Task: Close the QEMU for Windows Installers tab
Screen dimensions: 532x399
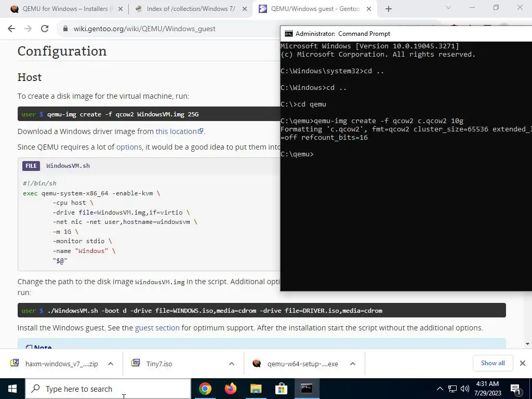Action: click(120, 9)
